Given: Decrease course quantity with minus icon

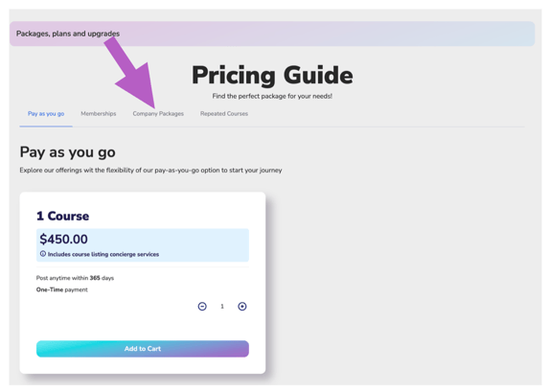Looking at the screenshot, I should tap(202, 307).
